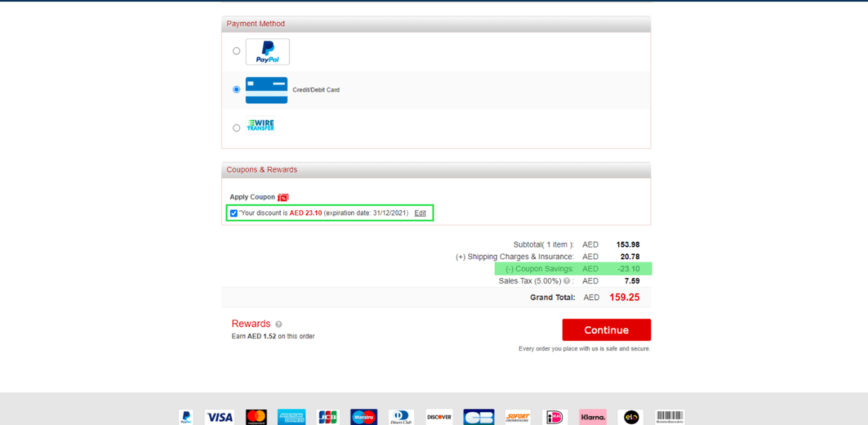Select the PayPal payment radio button
The height and width of the screenshot is (425, 868).
point(237,51)
